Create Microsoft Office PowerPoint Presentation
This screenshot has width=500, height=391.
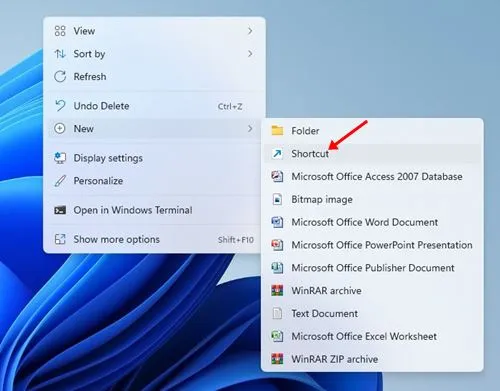pyautogui.click(x=372, y=245)
